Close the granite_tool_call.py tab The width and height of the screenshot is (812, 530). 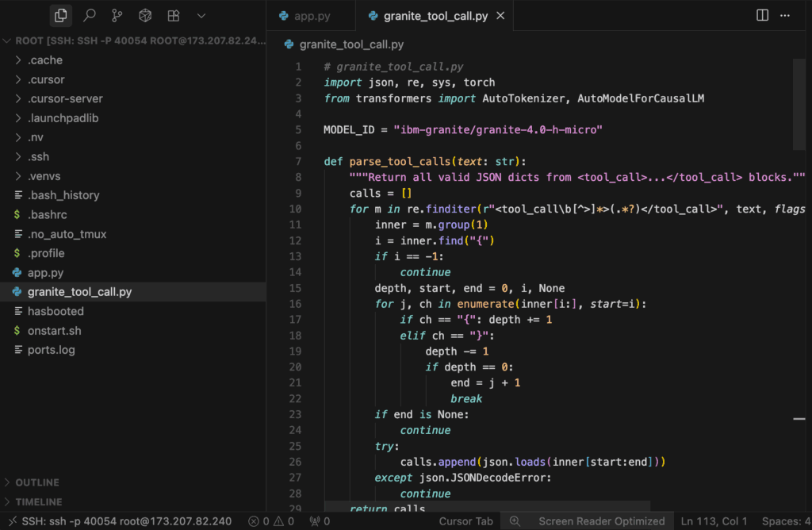coord(500,16)
